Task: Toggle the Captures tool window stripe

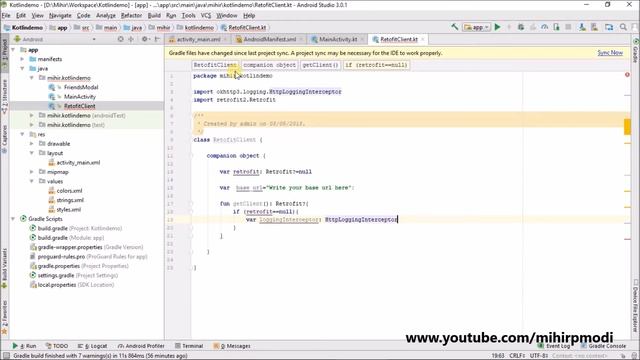Action: pyautogui.click(x=4, y=139)
